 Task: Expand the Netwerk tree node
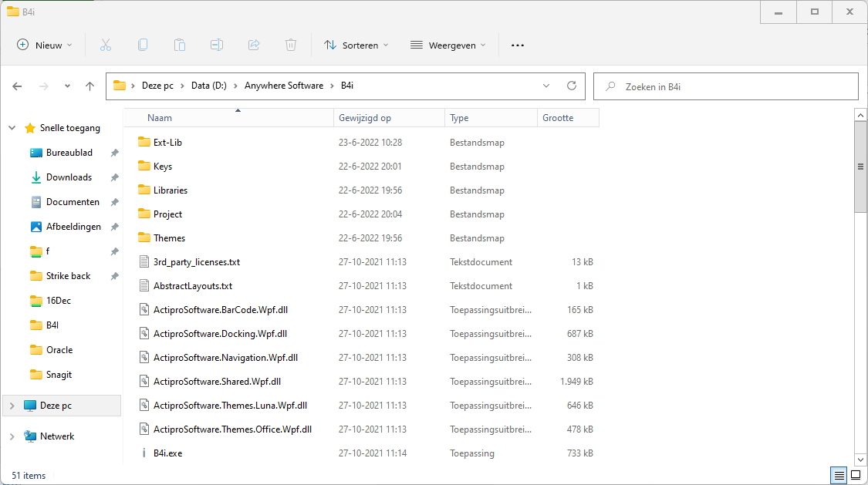pos(12,436)
